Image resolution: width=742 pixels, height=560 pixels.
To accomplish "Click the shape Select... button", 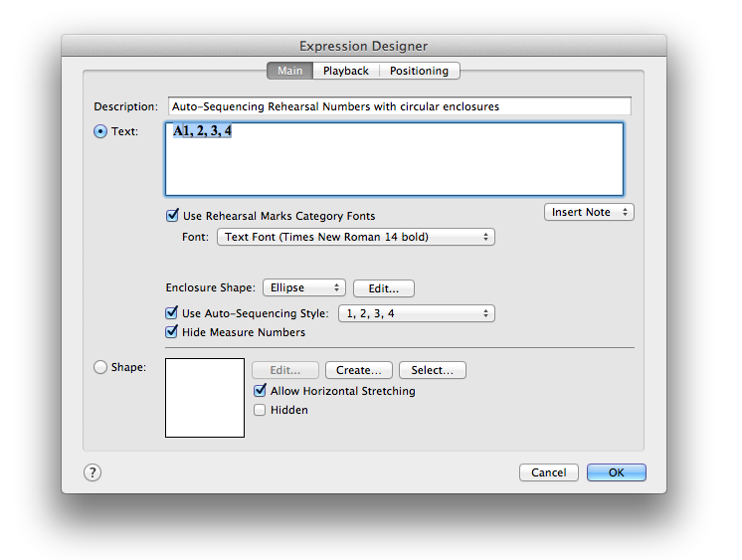I will tap(432, 370).
